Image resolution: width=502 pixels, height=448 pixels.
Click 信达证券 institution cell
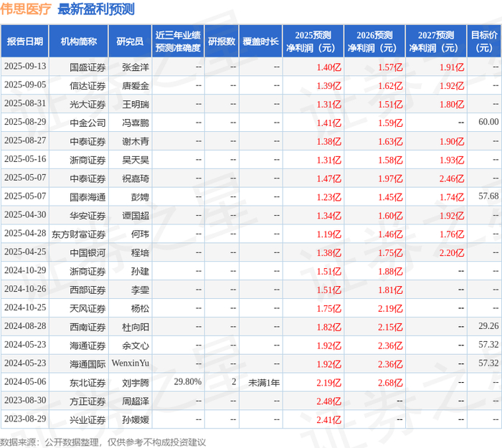pos(87,86)
